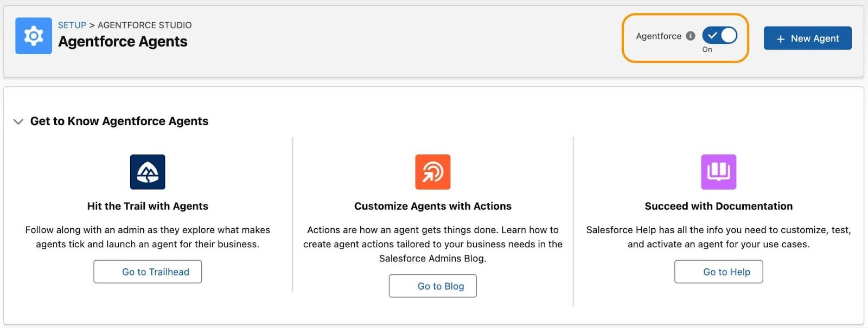Open the Salesforce Admins Blog via Go to Blog
This screenshot has width=868, height=328.
point(433,286)
